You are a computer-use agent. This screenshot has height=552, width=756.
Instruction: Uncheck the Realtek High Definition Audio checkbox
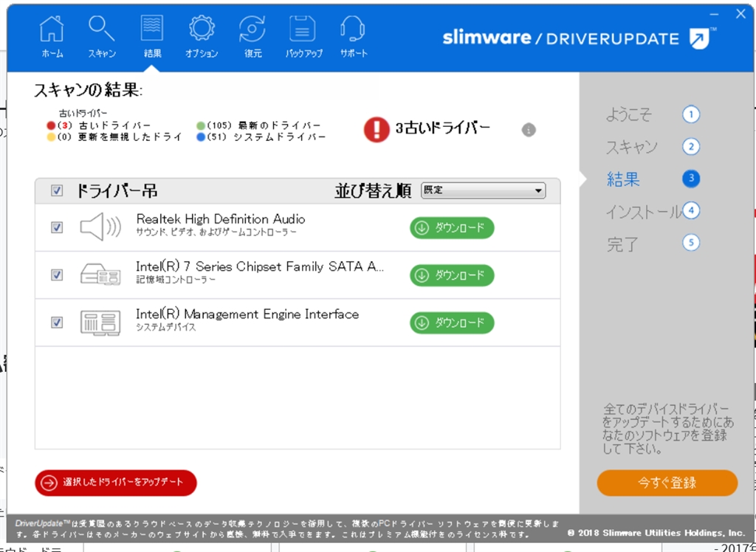[x=57, y=227]
